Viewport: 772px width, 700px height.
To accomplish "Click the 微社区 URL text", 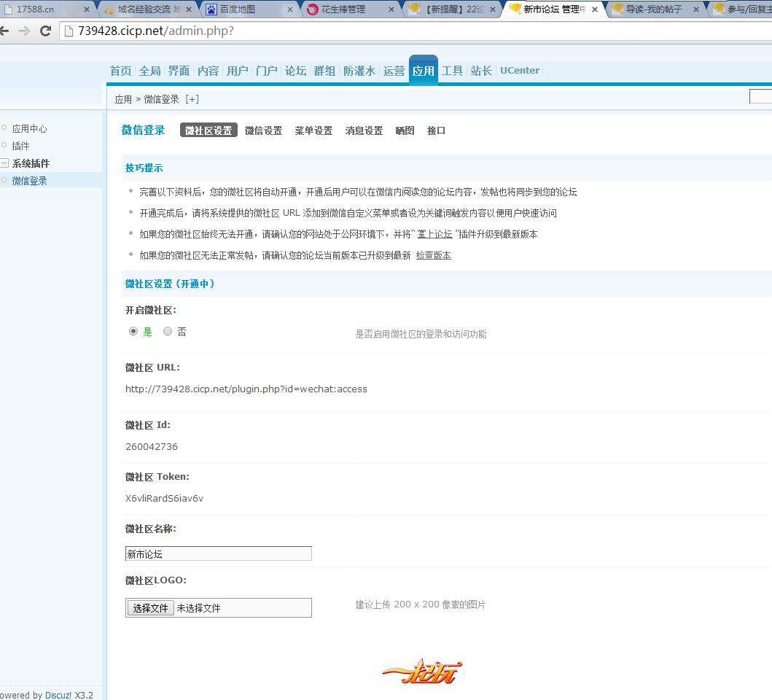I will (246, 389).
